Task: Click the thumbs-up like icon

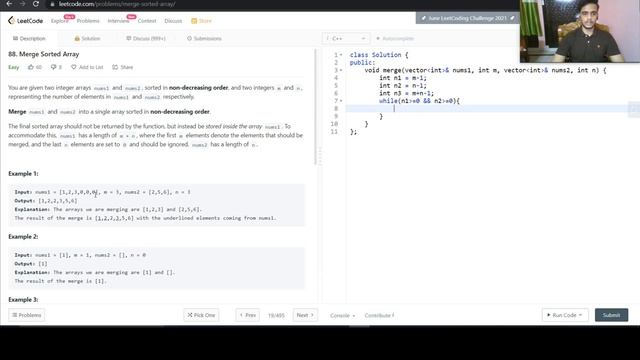Action: (31, 67)
